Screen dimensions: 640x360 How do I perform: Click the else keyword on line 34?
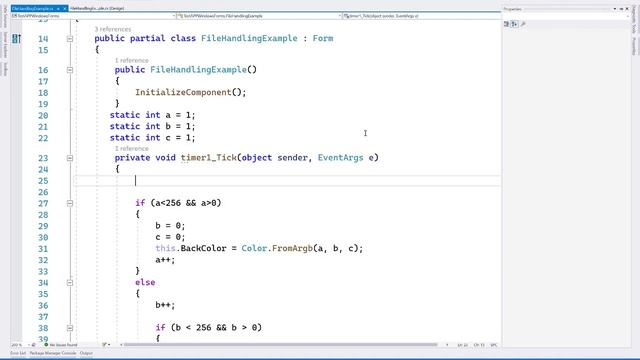(x=145, y=282)
